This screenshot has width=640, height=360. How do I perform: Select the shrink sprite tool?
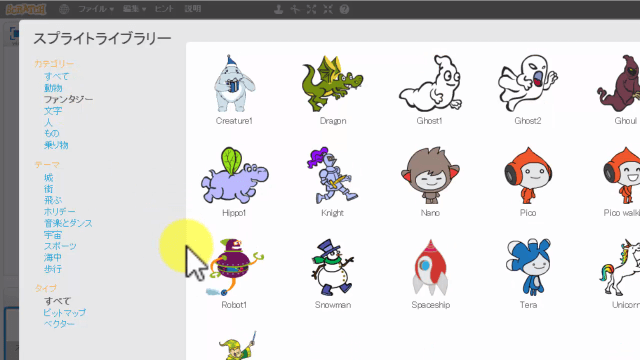(x=328, y=9)
